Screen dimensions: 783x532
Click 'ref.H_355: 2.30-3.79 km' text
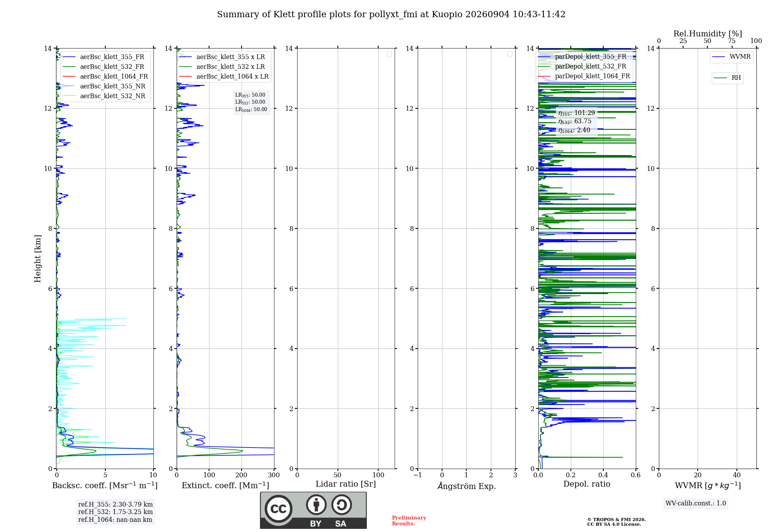click(x=115, y=505)
